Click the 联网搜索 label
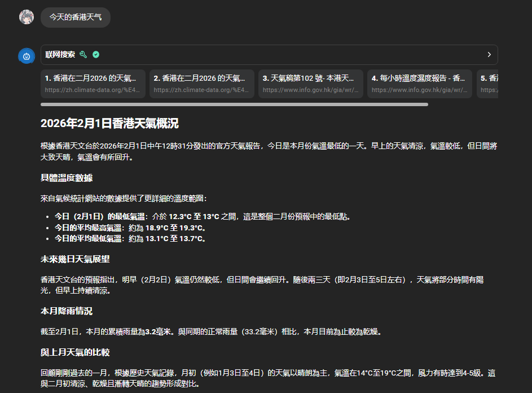This screenshot has height=393, width=532. point(60,54)
